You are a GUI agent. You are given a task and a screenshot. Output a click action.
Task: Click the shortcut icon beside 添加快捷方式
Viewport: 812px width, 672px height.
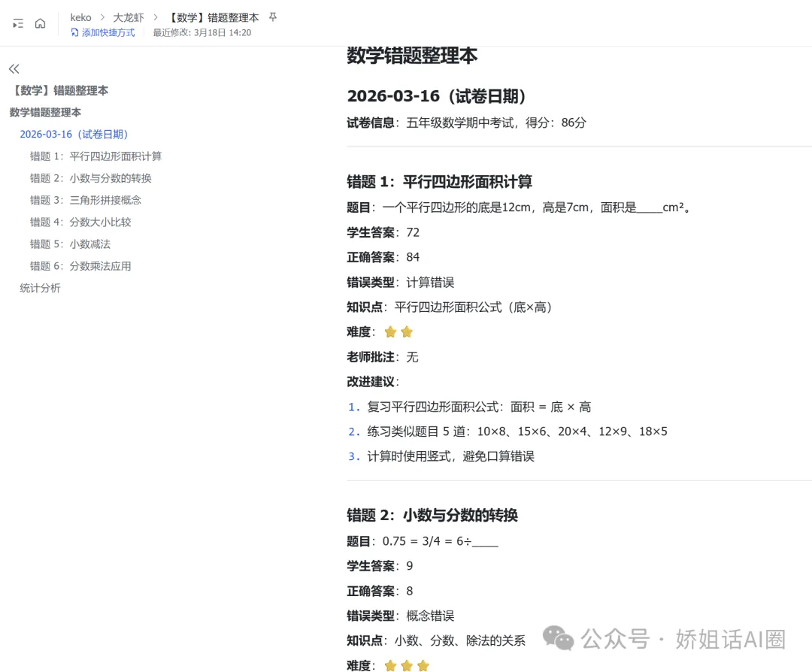tap(73, 32)
